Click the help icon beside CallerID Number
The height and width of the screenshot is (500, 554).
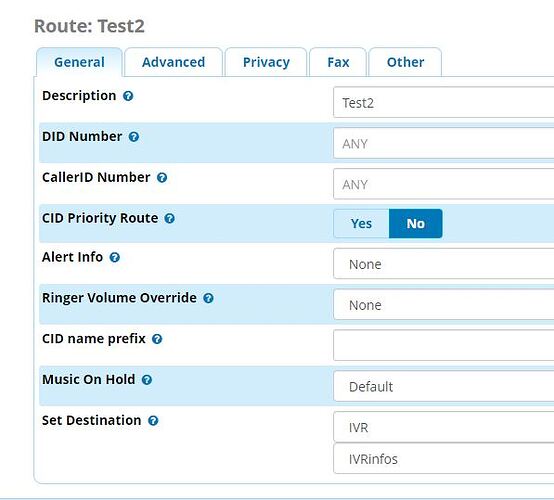[x=162, y=178]
